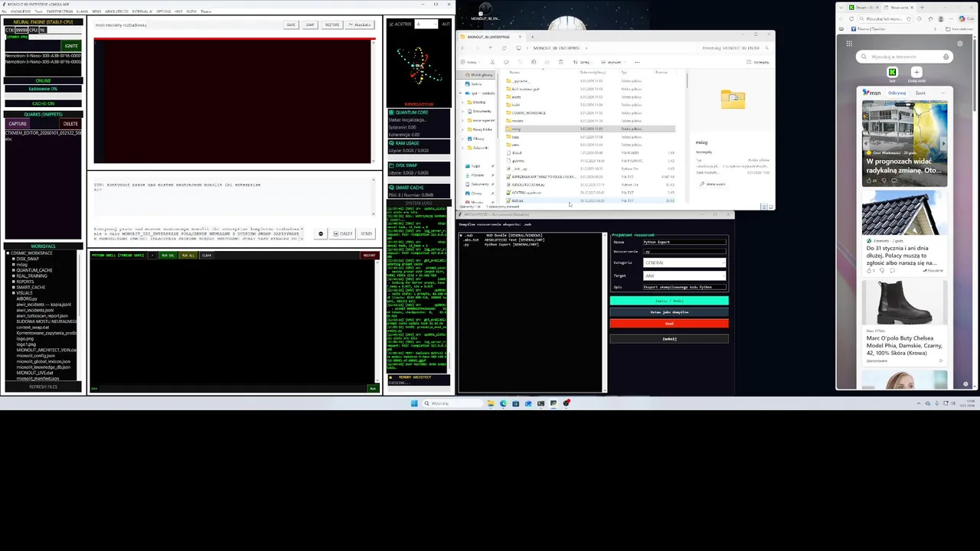980x551 pixels.
Task: Open the KNOWLEDGE menu in Monolit
Action: [21, 11]
